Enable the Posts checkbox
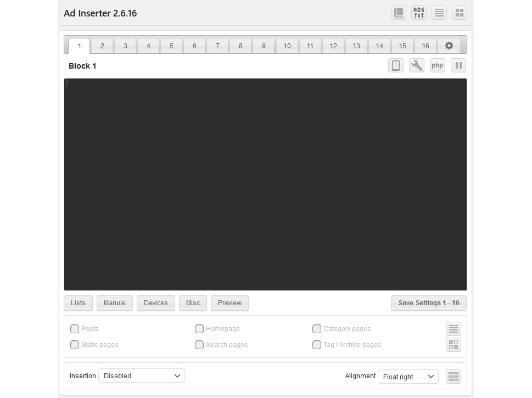Viewport: 532px width, 398px height. tap(75, 329)
